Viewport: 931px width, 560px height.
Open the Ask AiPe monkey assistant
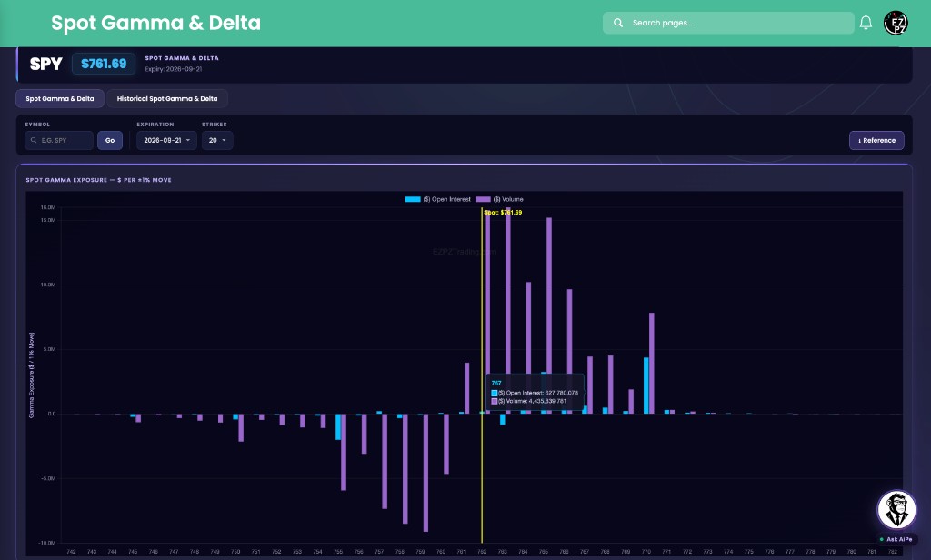[896, 509]
